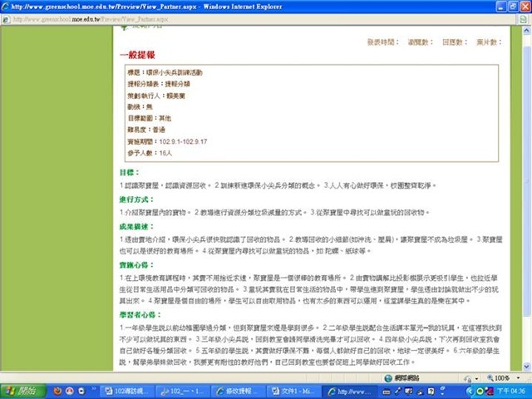Click the 瀏覽數 label
Image resolution: width=532 pixels, height=399 pixels.
(420, 42)
